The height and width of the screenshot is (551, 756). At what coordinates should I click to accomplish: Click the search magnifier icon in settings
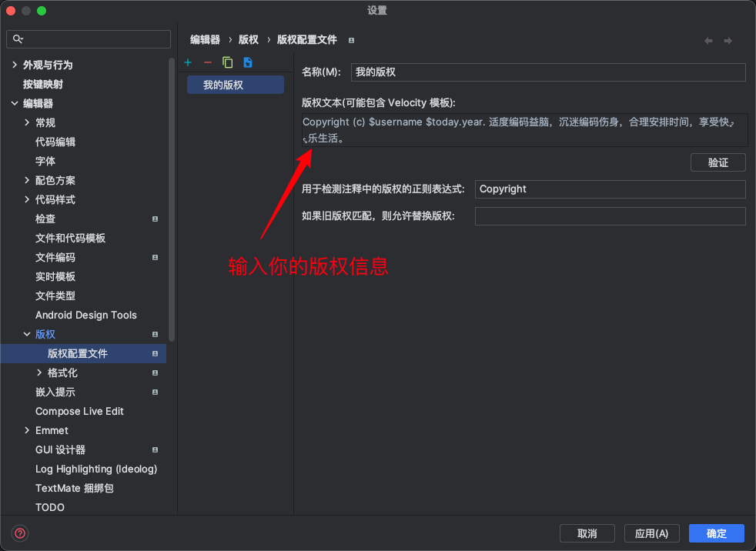tap(18, 39)
